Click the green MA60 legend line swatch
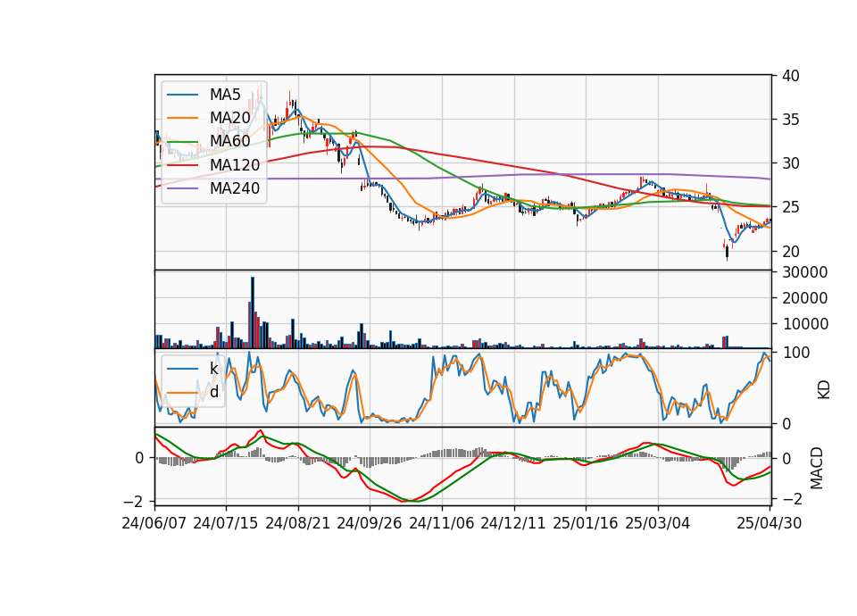This screenshot has height=616, width=857. (x=182, y=142)
